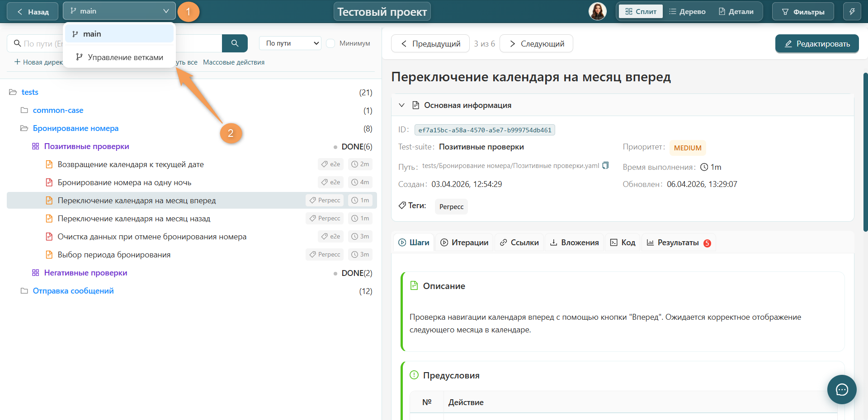Click Массовые действия link
868x420 pixels.
coord(234,62)
